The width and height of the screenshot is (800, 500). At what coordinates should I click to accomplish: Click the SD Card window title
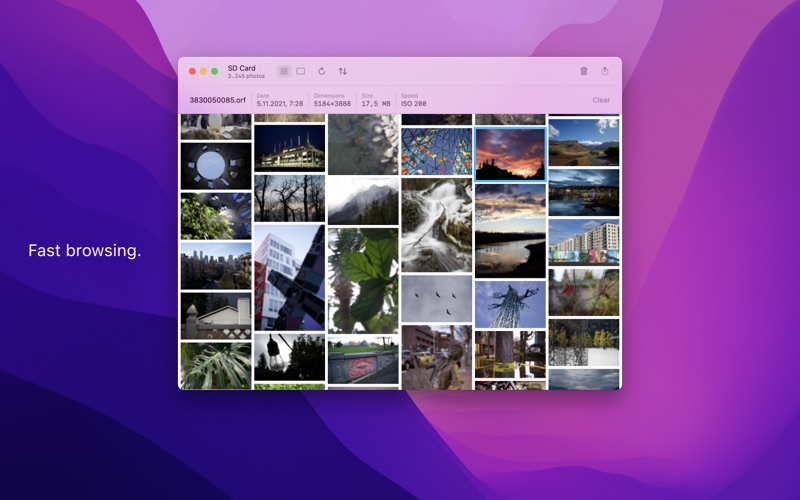[x=241, y=68]
